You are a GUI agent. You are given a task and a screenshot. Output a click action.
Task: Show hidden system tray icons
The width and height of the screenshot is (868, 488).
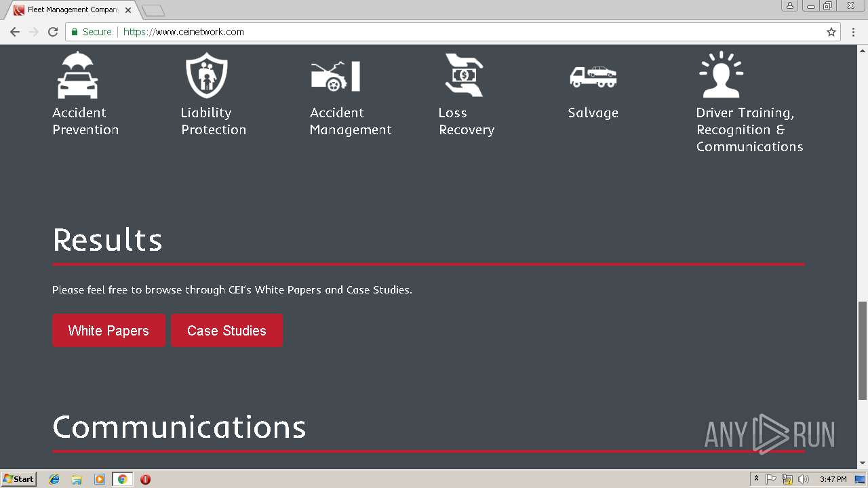(x=756, y=479)
